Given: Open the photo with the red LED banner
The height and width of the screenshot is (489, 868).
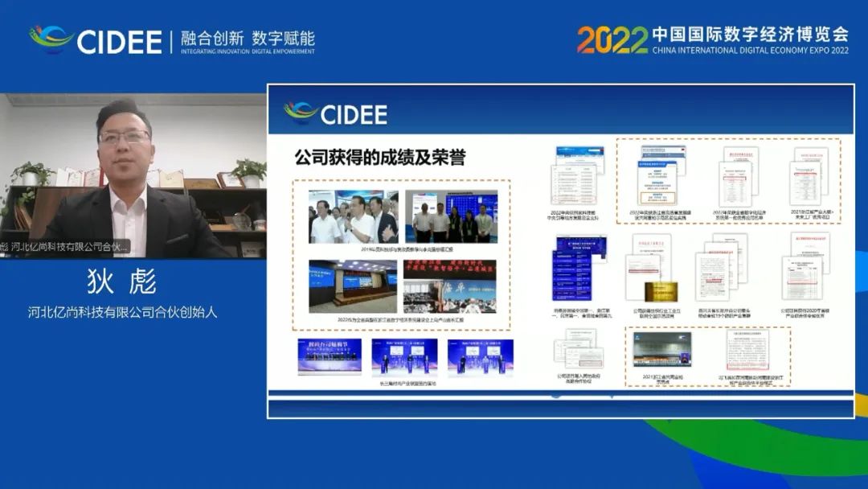Looking at the screenshot, I should pyautogui.click(x=450, y=286).
